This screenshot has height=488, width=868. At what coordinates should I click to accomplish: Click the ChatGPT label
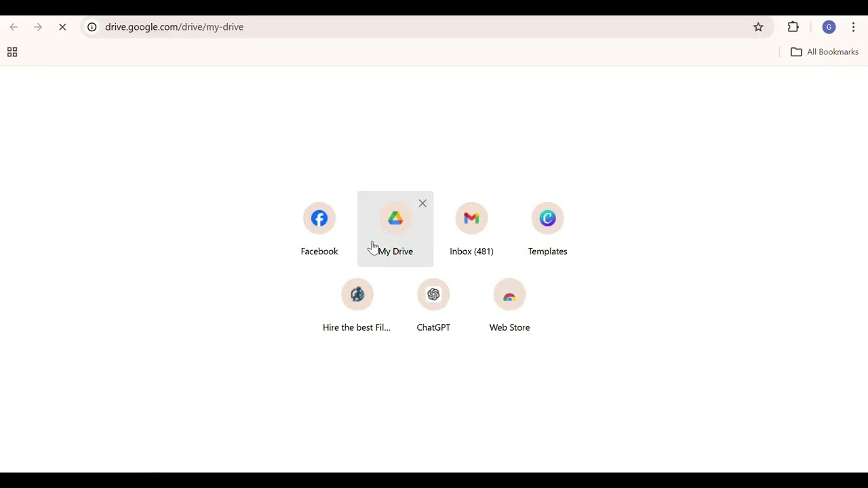[433, 327]
